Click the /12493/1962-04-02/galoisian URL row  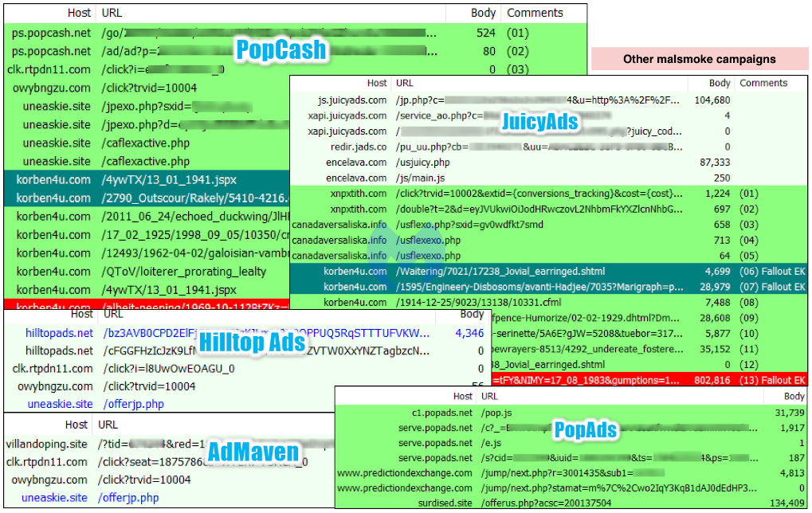coord(194,253)
